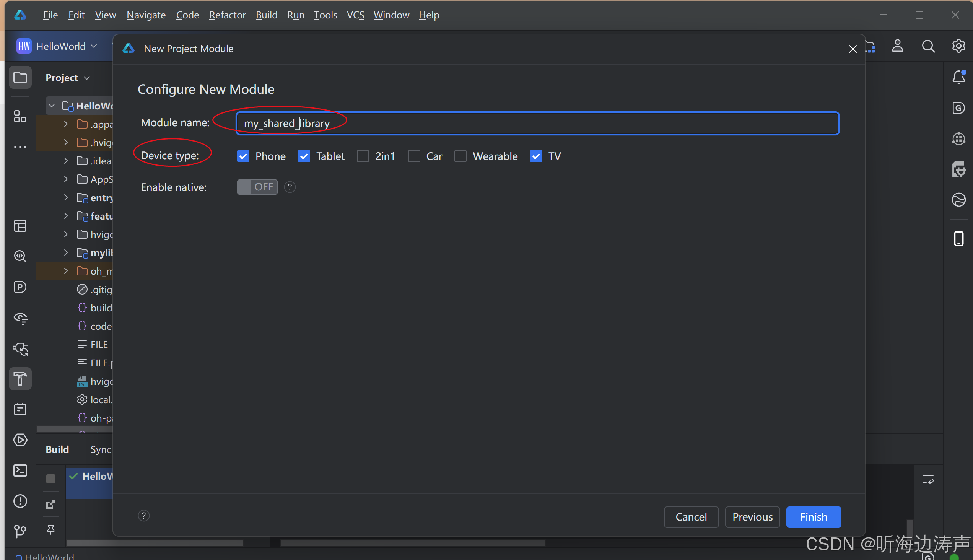Open the HelloWorld project dropdown
The height and width of the screenshot is (560, 973).
[57, 46]
